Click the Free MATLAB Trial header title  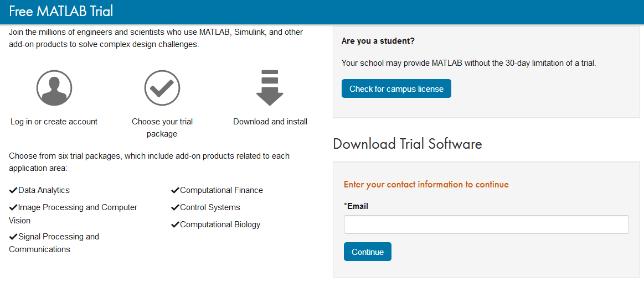[x=61, y=12]
